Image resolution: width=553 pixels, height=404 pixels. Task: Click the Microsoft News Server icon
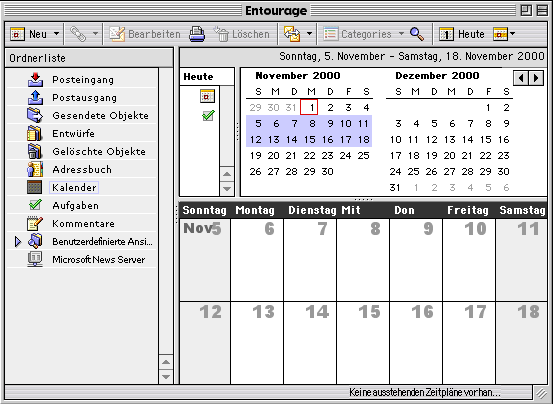click(x=35, y=259)
